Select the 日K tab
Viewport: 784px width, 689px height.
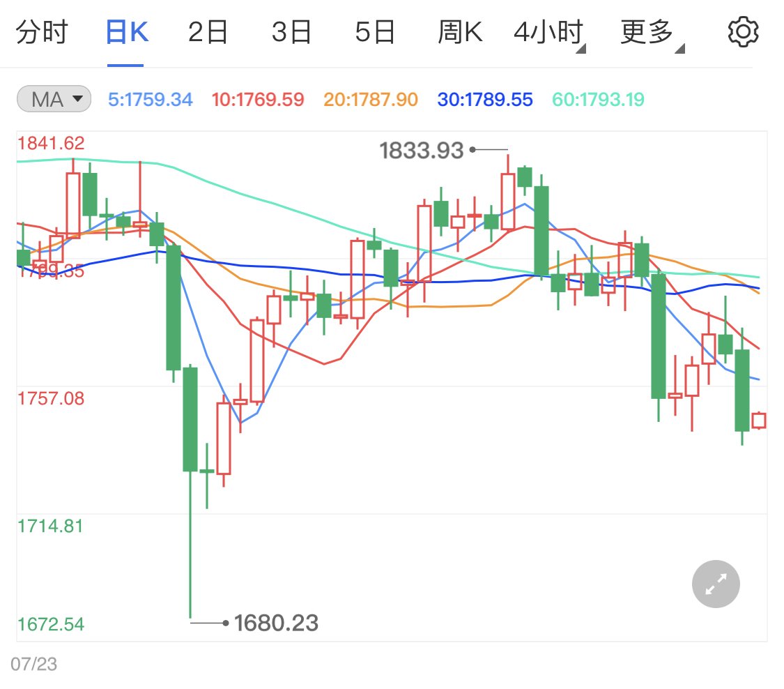coord(127,32)
